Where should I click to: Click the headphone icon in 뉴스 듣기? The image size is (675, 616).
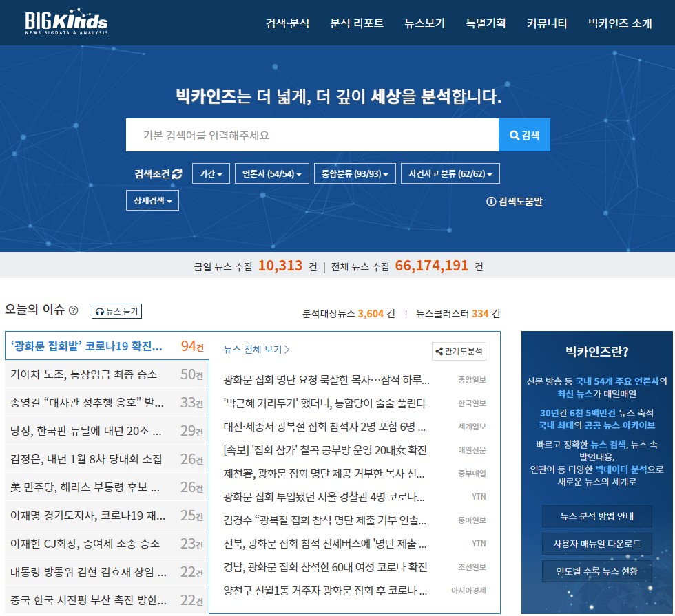tap(100, 311)
